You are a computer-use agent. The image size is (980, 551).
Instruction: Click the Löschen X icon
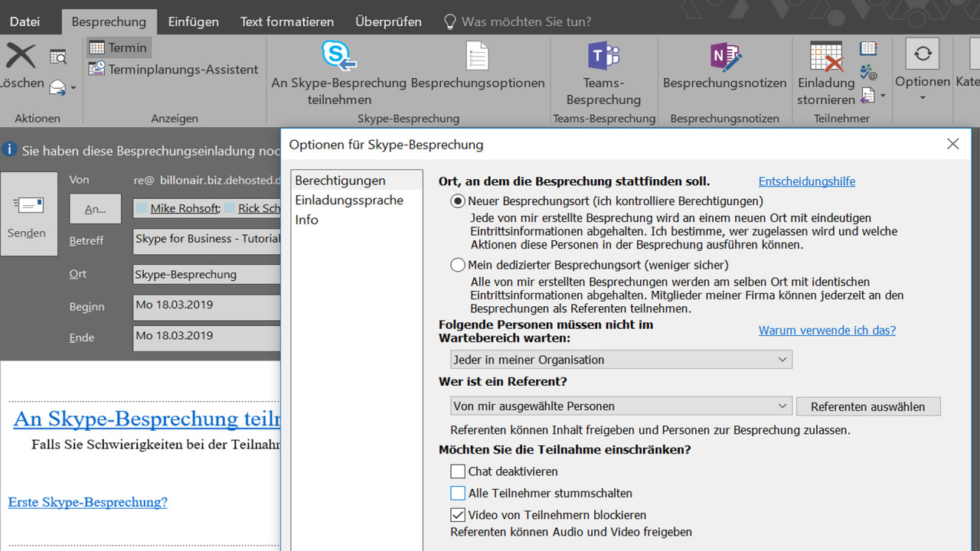pos(21,57)
